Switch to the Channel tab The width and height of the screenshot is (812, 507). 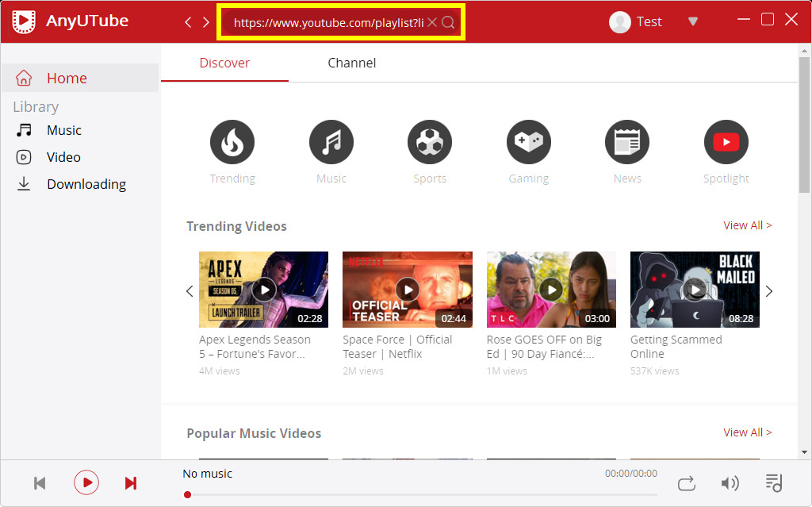pyautogui.click(x=351, y=63)
